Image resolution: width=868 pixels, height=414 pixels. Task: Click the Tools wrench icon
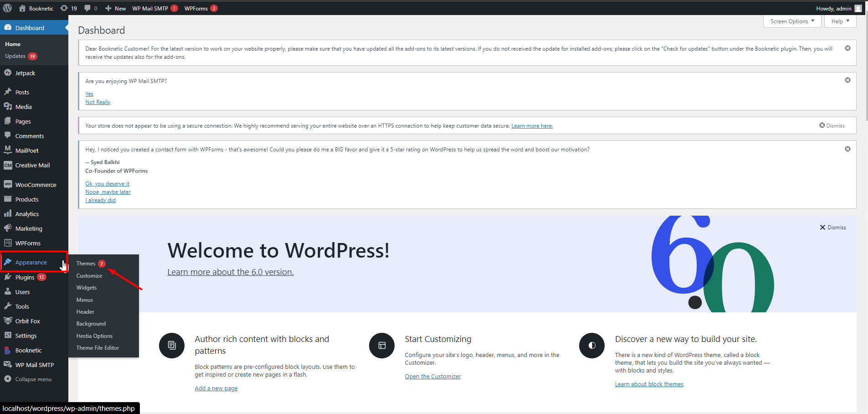[8, 306]
